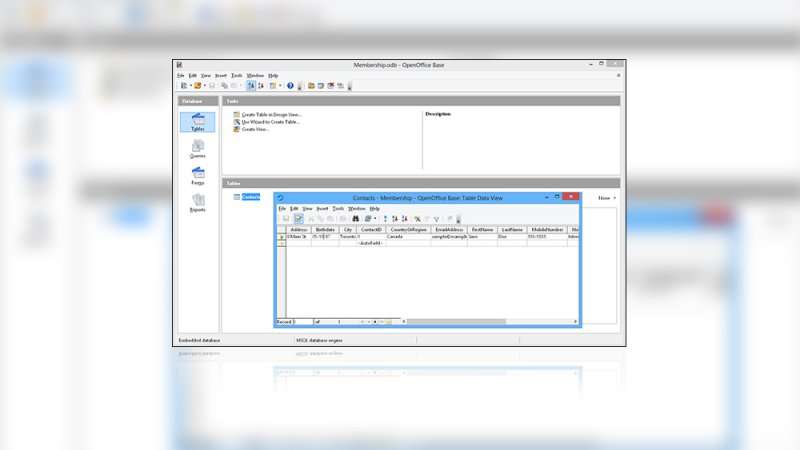
Task: Open File menu in main Base window
Action: (x=181, y=76)
